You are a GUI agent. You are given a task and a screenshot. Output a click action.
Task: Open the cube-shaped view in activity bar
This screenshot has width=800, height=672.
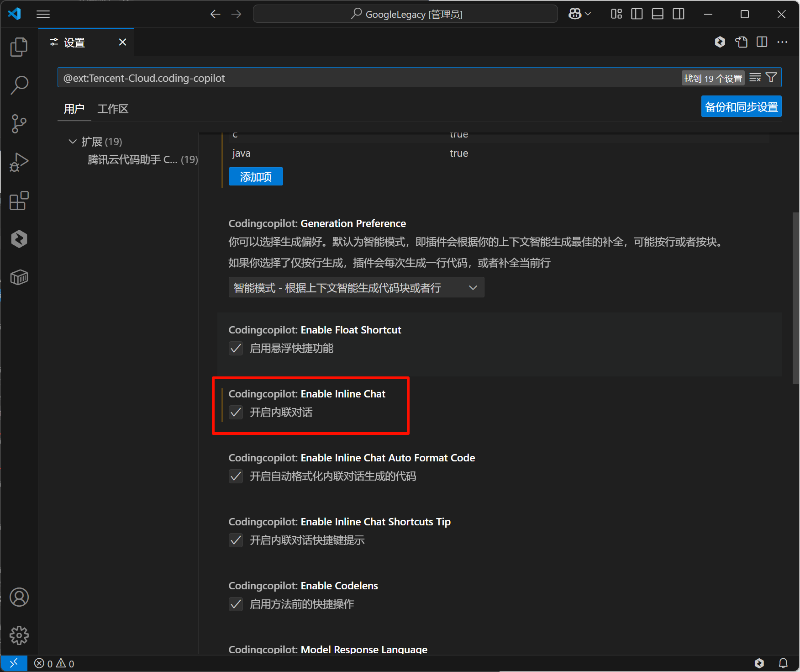coord(19,277)
